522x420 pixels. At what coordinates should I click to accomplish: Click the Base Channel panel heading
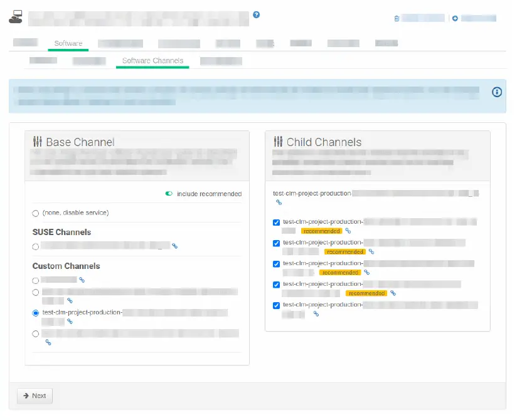coord(80,142)
